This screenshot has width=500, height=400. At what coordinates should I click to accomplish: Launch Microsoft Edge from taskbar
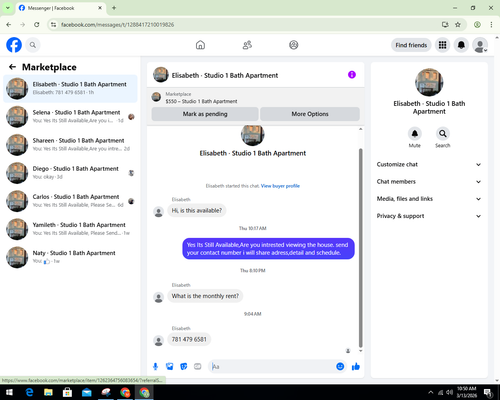[x=29, y=392]
